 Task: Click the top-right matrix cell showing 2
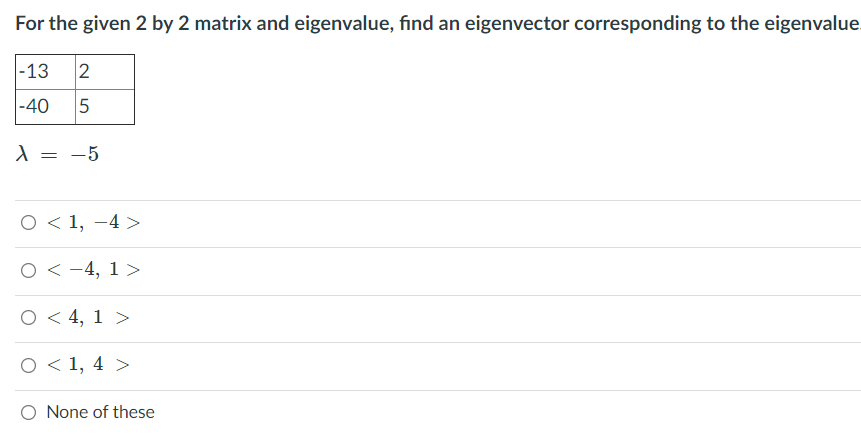point(104,72)
